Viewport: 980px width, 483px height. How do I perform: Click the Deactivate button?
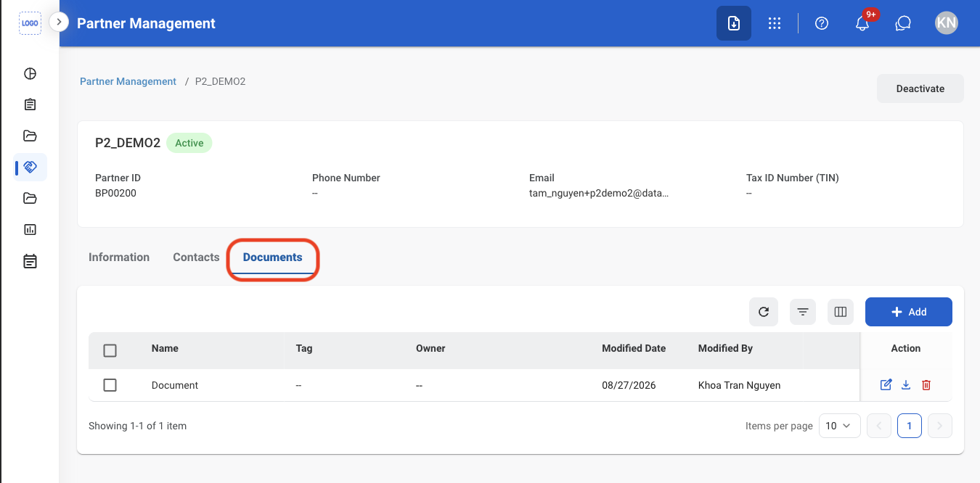click(920, 88)
